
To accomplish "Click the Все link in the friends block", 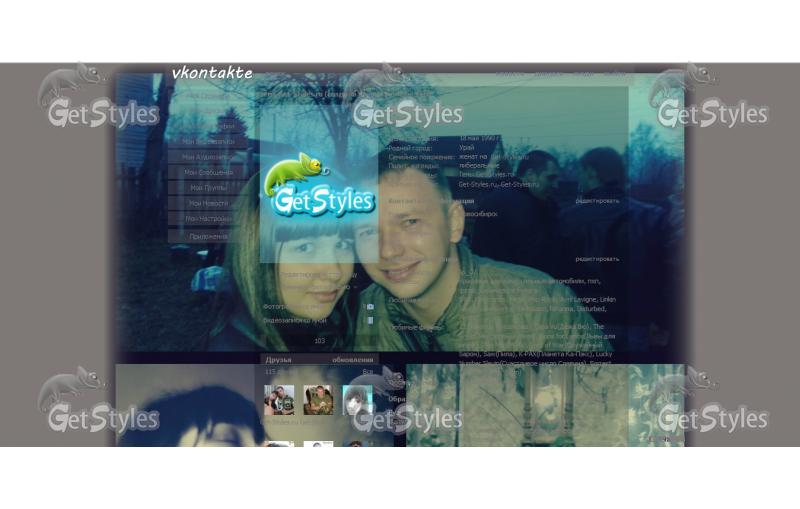I will [x=367, y=372].
